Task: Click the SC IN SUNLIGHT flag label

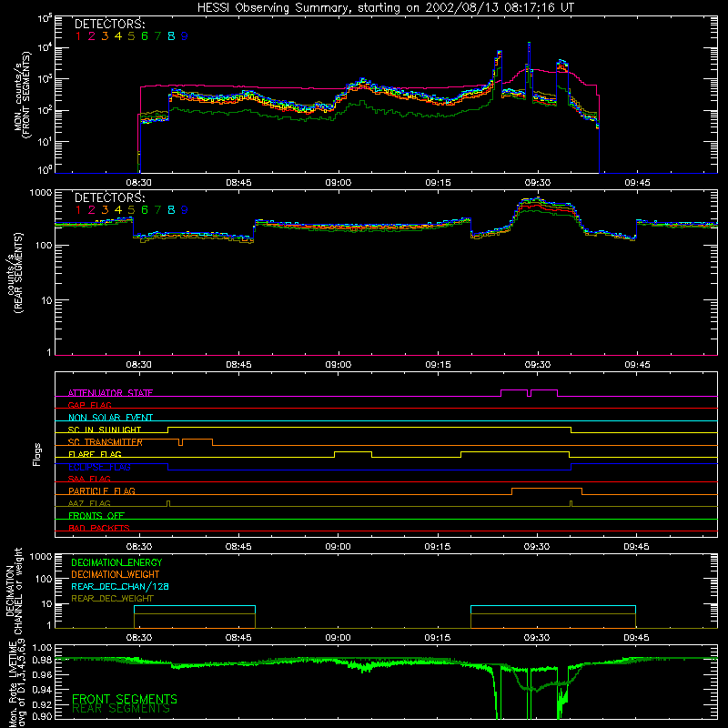Action: (x=105, y=430)
